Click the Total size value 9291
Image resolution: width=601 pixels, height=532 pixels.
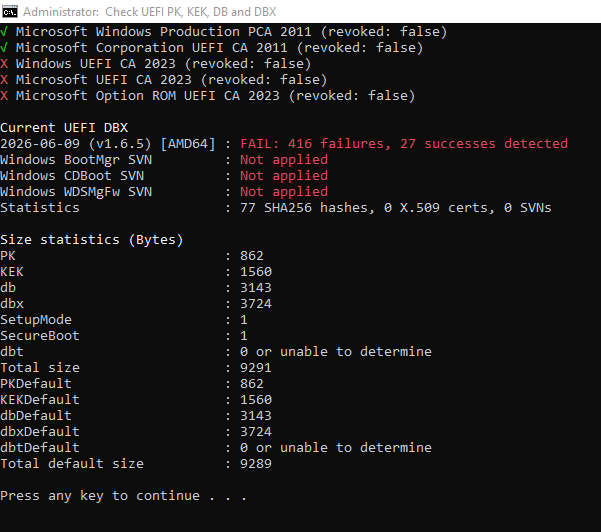256,368
